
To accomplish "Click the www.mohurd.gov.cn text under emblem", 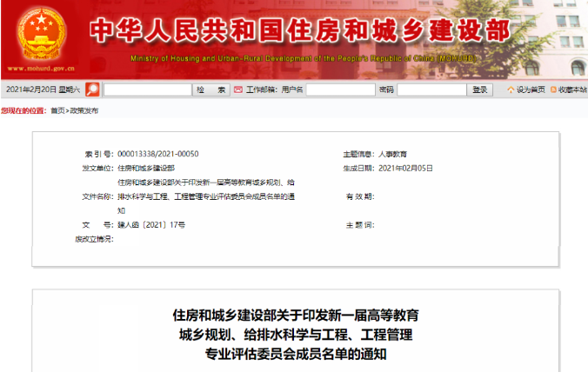I will 41,69.
